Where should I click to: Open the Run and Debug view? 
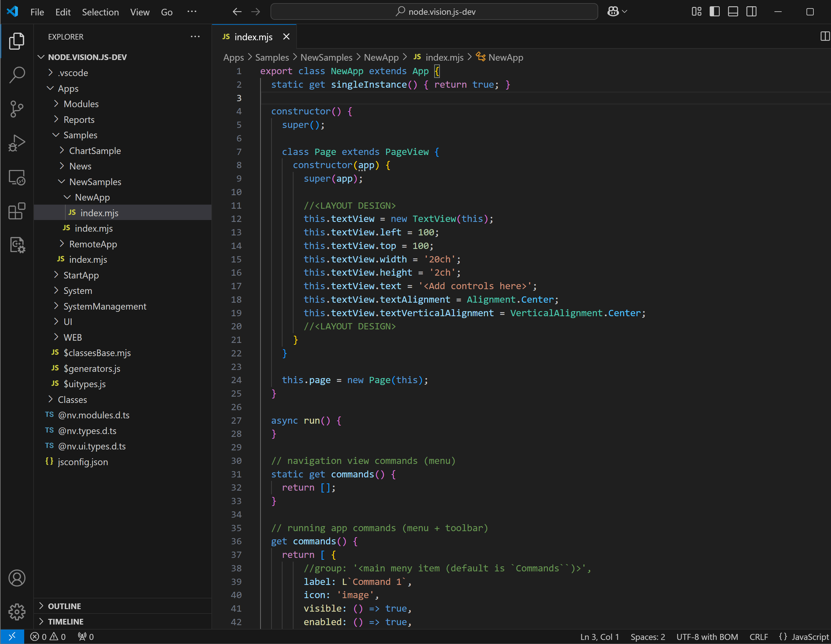[x=17, y=143]
